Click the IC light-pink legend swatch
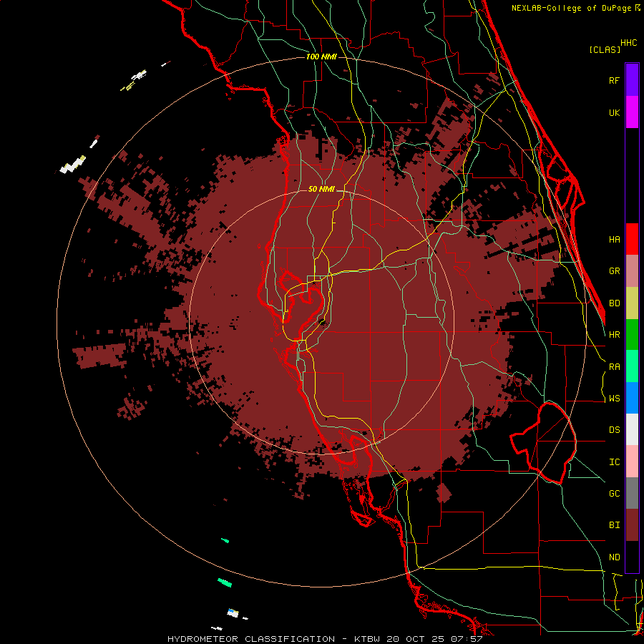Screen dimensions: 644x644 coord(632,462)
